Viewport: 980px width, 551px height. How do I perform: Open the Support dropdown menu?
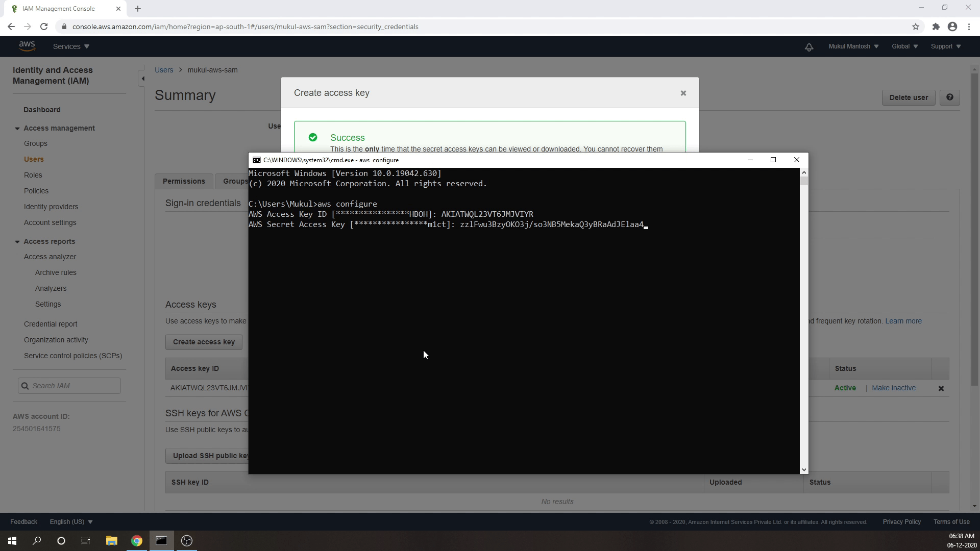point(945,46)
